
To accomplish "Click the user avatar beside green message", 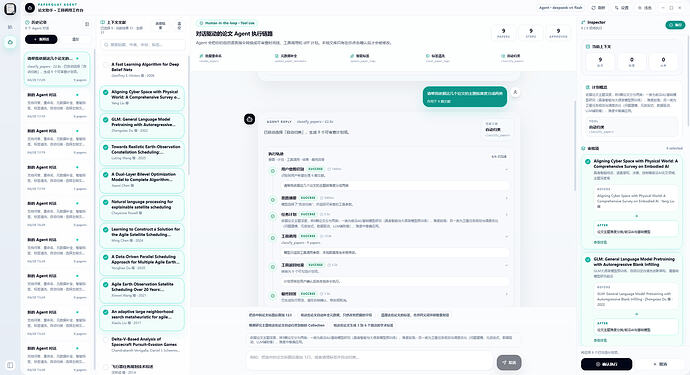I will click(x=515, y=92).
